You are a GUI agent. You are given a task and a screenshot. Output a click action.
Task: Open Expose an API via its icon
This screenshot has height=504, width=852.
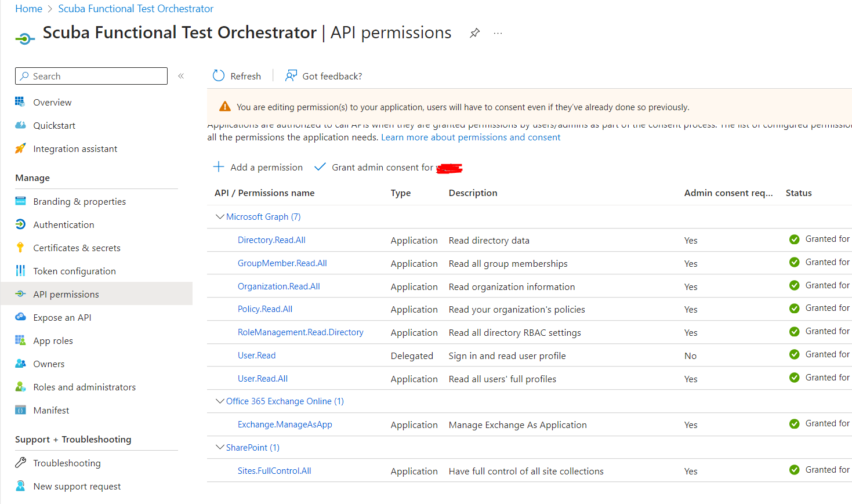coord(21,317)
